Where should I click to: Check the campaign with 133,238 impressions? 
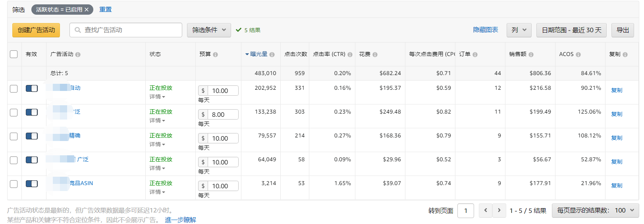(x=14, y=112)
